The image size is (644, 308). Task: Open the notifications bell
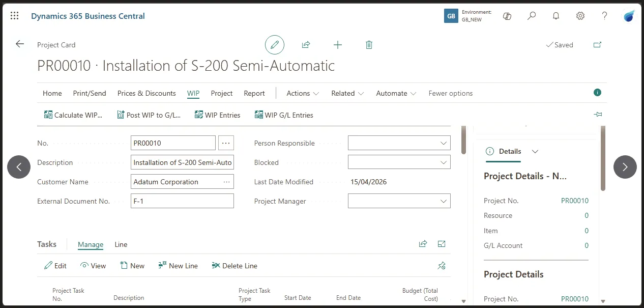click(556, 16)
